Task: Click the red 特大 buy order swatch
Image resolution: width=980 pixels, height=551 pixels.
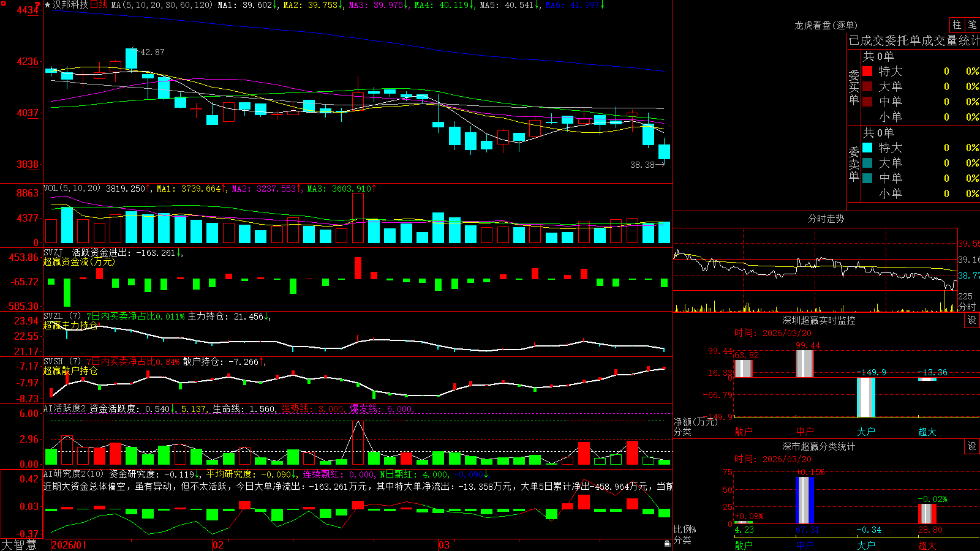Action: tap(867, 71)
